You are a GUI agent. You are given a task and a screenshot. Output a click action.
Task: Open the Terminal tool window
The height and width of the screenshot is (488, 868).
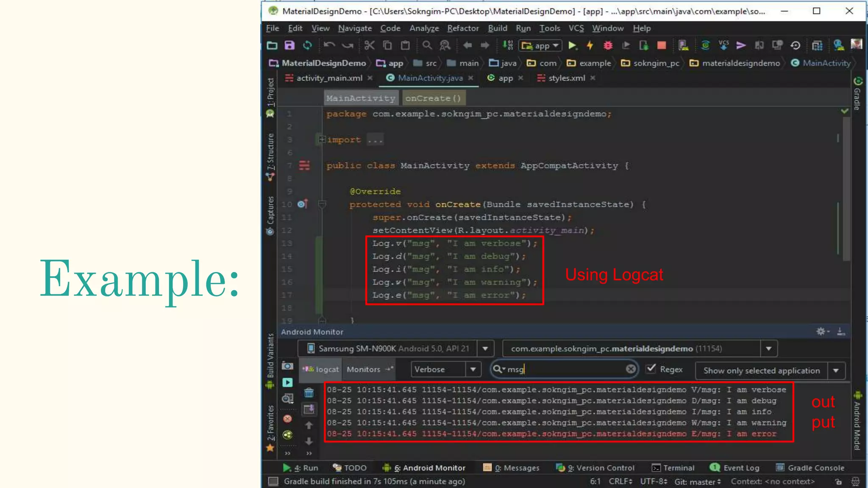[673, 468]
